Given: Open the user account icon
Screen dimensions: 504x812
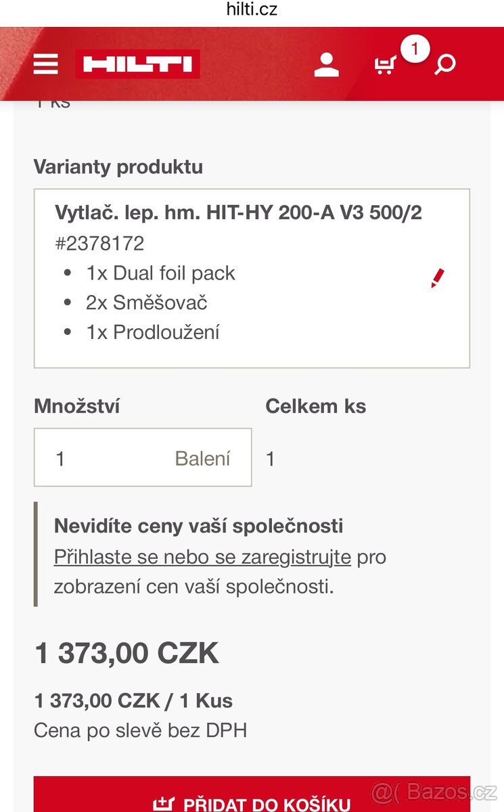Looking at the screenshot, I should coord(327,64).
